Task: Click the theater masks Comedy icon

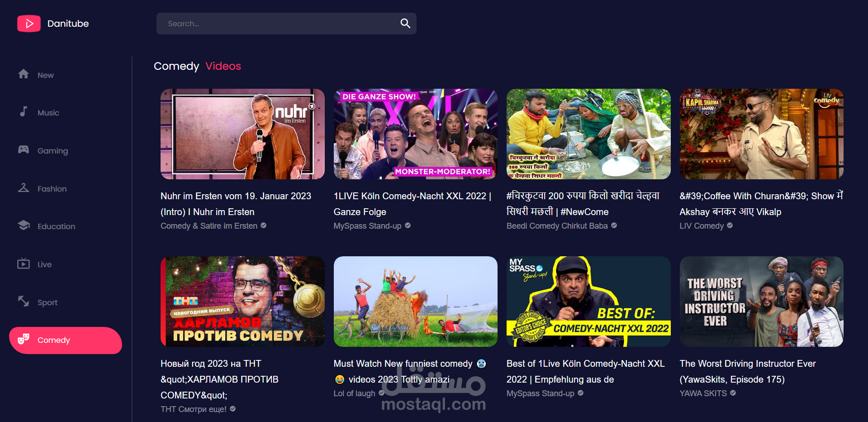Action: pos(24,339)
